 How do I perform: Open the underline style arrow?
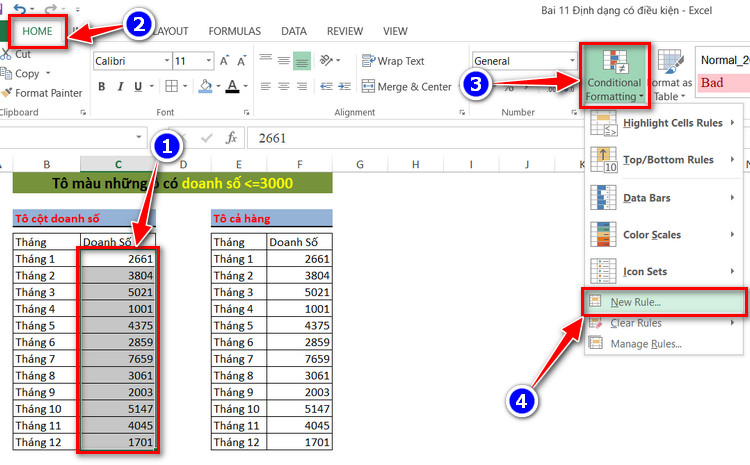[x=152, y=87]
